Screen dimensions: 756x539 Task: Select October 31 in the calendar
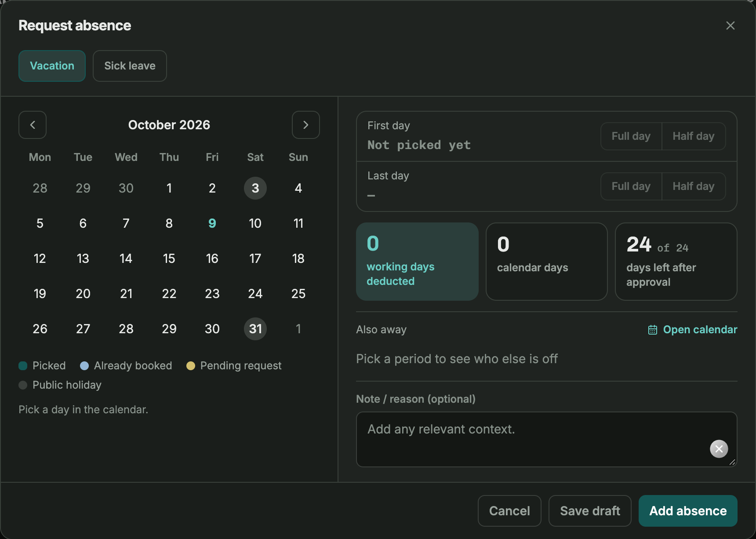coord(255,329)
